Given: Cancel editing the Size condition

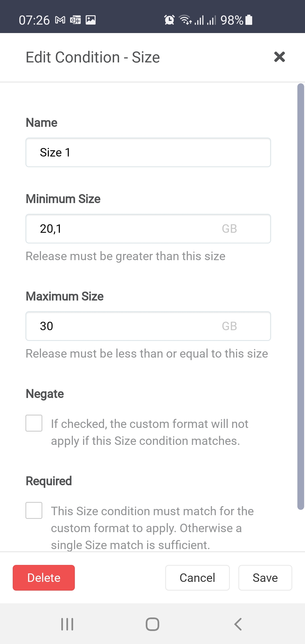Looking at the screenshot, I should 197,578.
